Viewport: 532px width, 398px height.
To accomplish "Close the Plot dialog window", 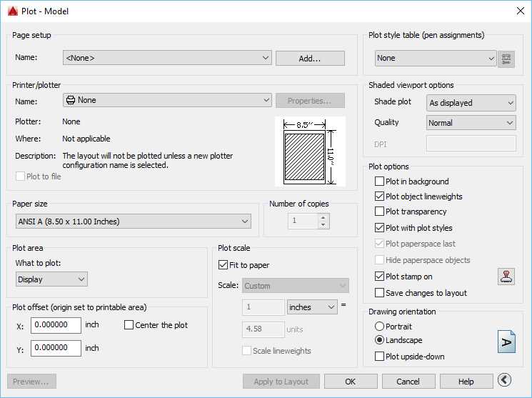I will [520, 11].
